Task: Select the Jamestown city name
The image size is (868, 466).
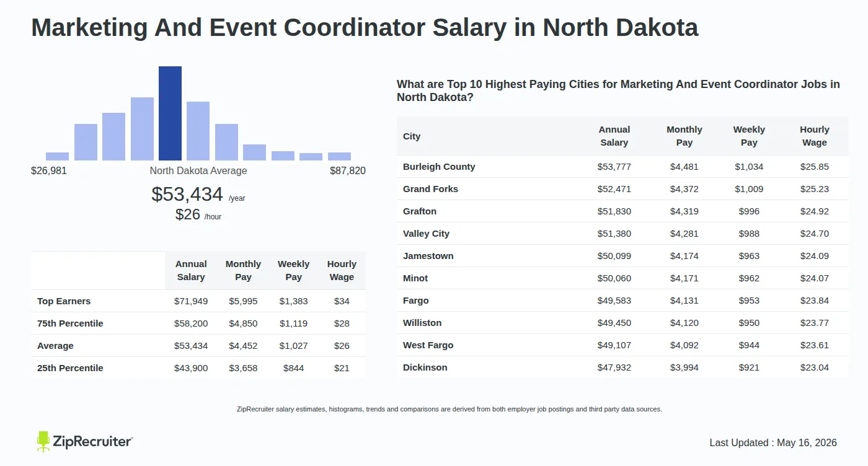Action: click(x=428, y=256)
